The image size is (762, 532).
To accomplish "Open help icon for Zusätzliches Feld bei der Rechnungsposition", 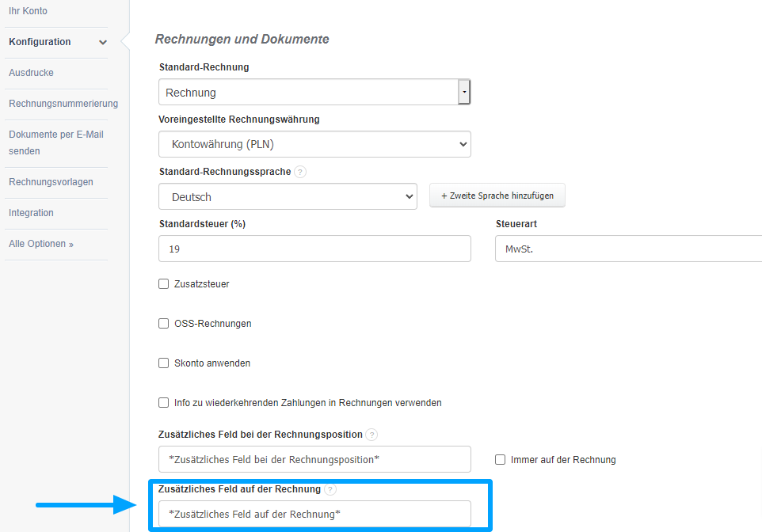I will (x=371, y=435).
